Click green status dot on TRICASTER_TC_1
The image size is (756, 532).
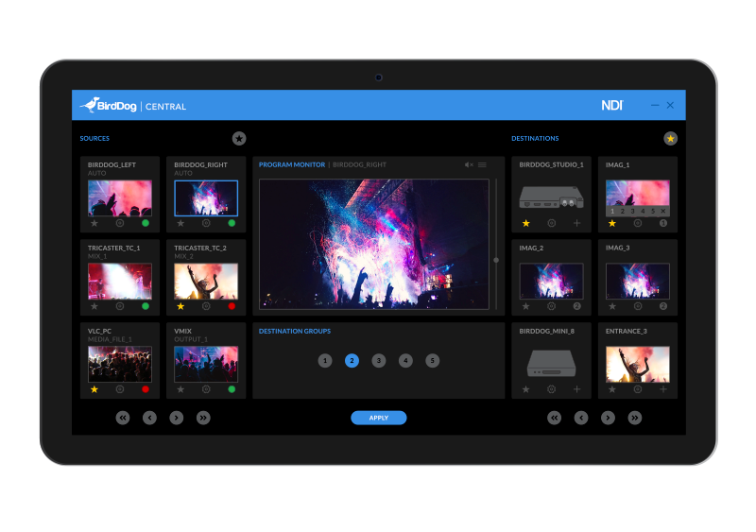tap(146, 306)
